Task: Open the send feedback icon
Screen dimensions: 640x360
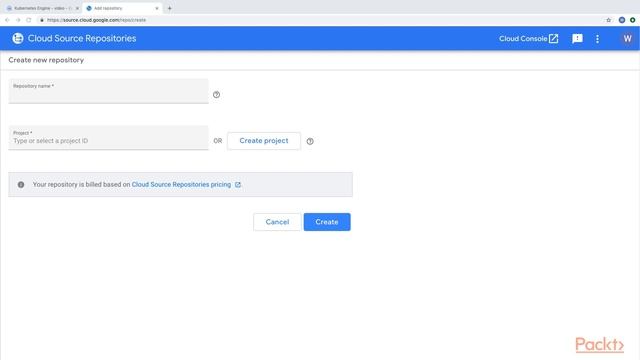Action: pos(577,38)
